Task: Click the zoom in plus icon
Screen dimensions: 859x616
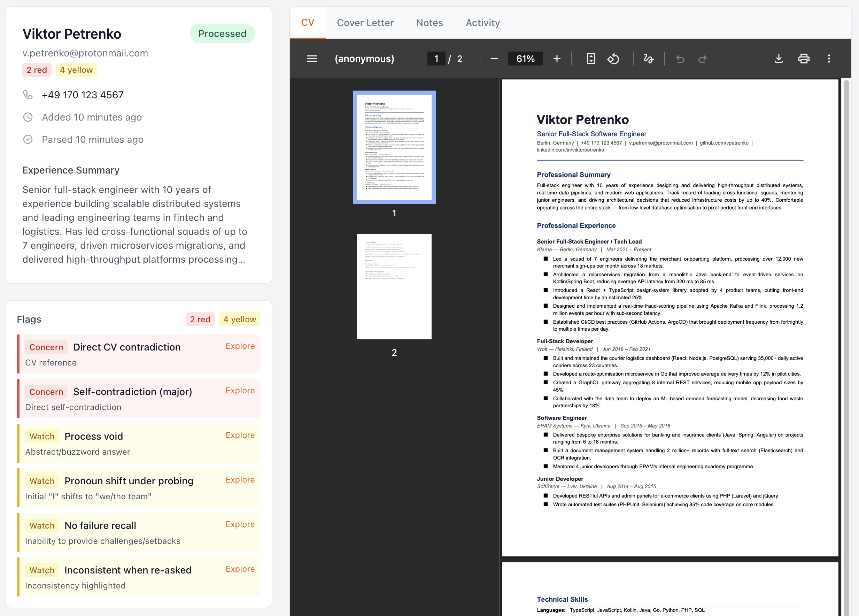Action: pos(557,59)
